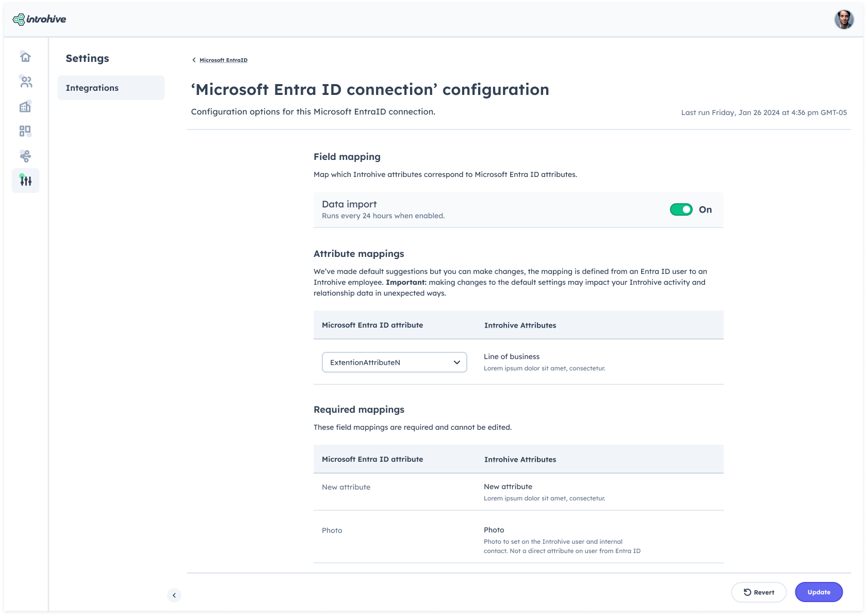Screen dimensions: 867x616
Task: Click the Update button
Action: pos(819,592)
